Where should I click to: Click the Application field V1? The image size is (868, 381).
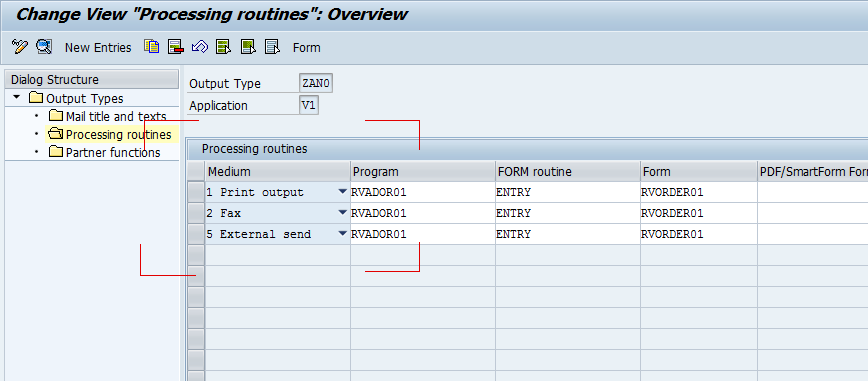(309, 105)
